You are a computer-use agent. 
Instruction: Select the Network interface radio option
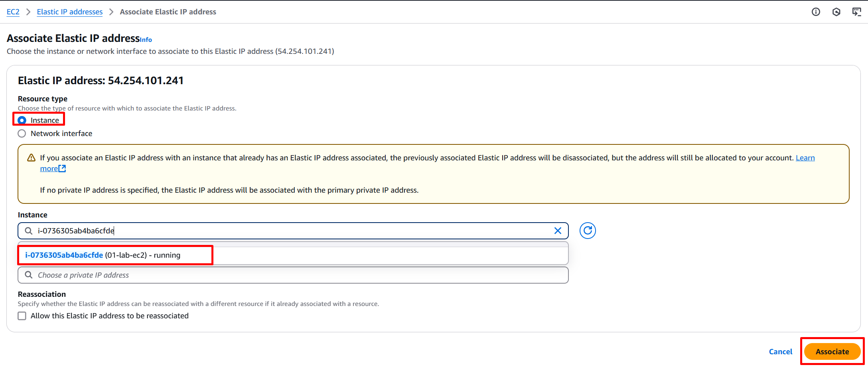[x=22, y=134]
